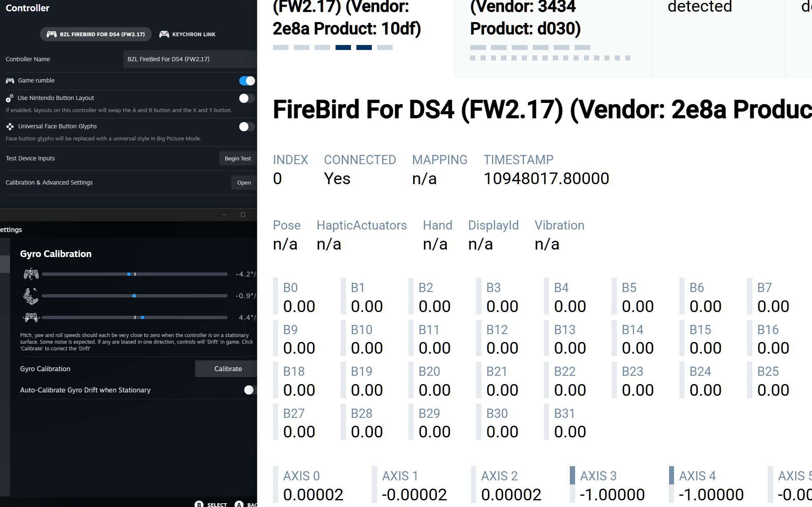Click the B Select button glyph
Screen dimensions: 812x507
(199, 504)
